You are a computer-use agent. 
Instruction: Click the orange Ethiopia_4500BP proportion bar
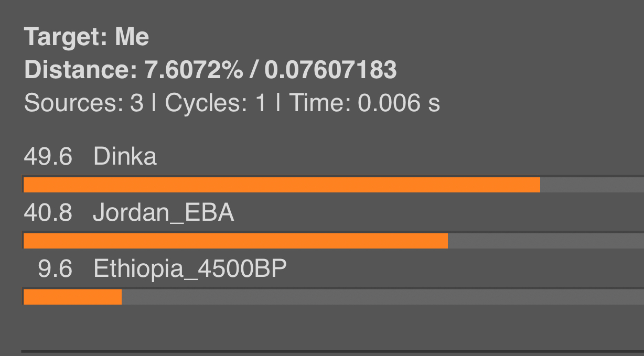tap(72, 297)
